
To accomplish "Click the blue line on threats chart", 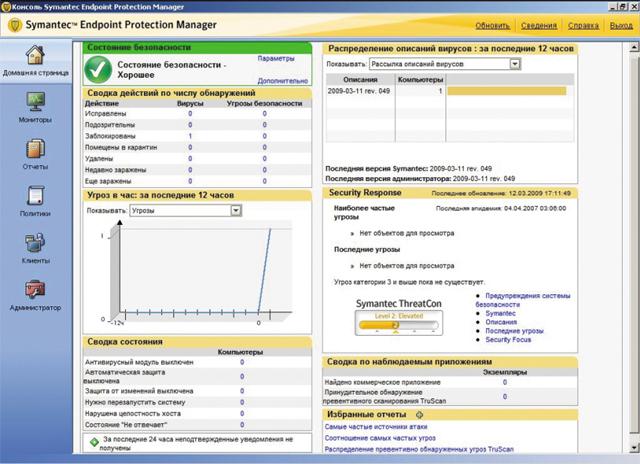I will click(264, 271).
